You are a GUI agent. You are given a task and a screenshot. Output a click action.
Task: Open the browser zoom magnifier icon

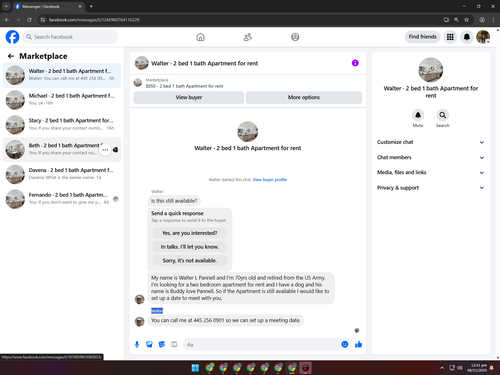[x=456, y=20]
